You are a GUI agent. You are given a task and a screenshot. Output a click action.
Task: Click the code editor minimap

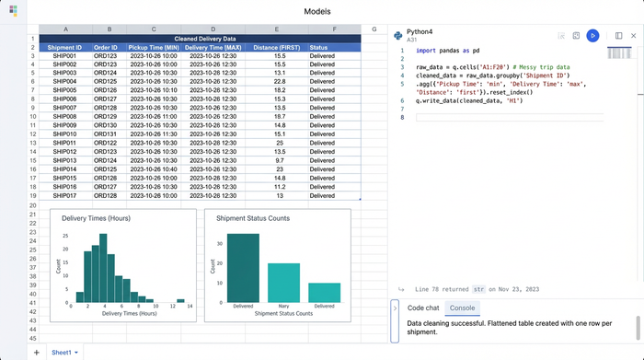[619, 53]
